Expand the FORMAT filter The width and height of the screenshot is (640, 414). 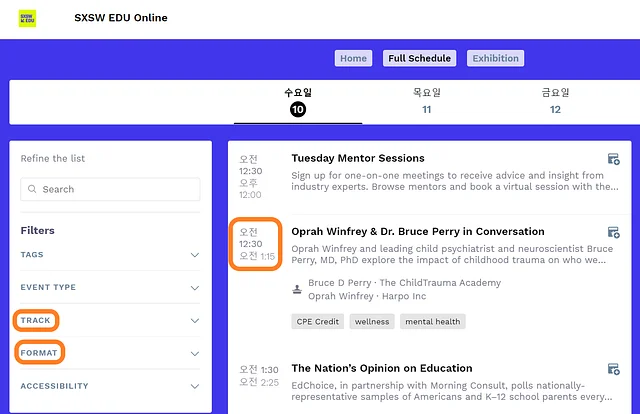195,353
